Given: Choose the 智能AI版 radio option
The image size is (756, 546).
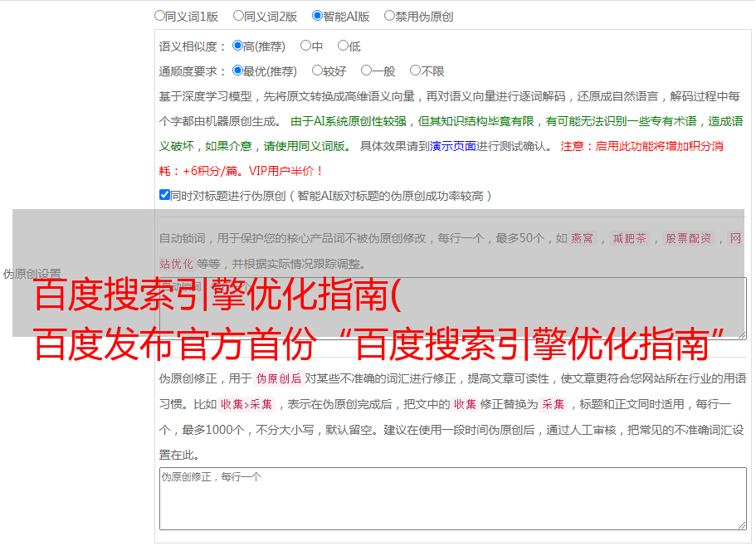Looking at the screenshot, I should (x=317, y=16).
